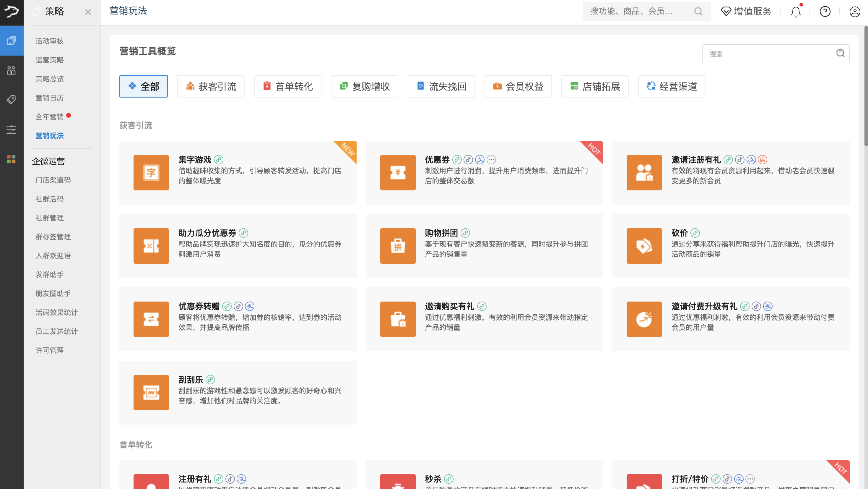The height and width of the screenshot is (489, 868).
Task: Open the 刮刮乐 title link
Action: pos(190,380)
